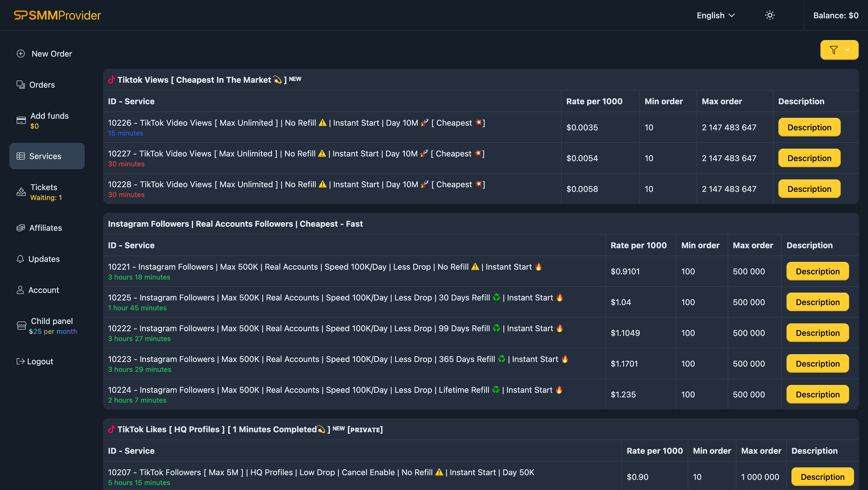Open Description for Instagram service 10224

coord(817,394)
